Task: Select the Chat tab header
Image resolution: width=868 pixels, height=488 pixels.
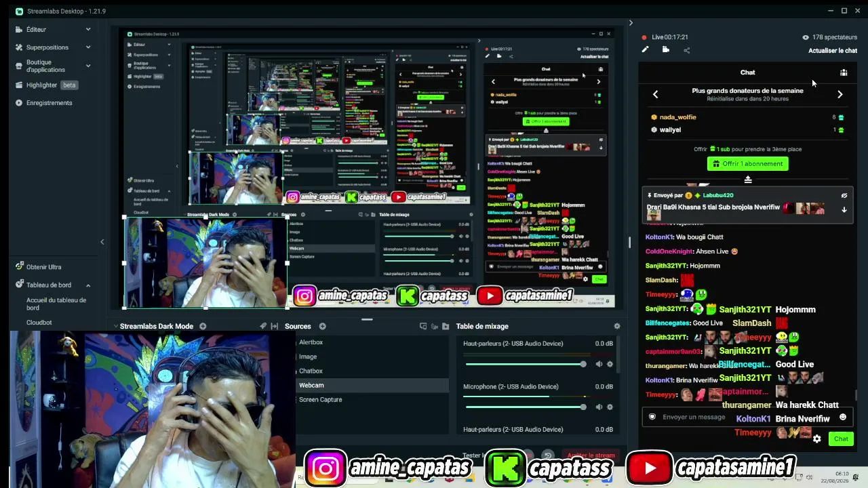Action: click(747, 73)
